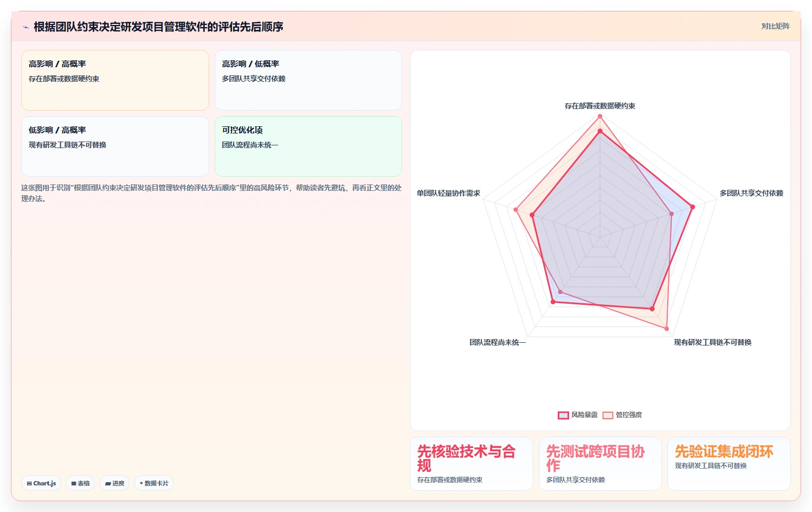Click radar axis label 现有研发工具链不可替换
The width and height of the screenshot is (812, 512).
point(713,342)
